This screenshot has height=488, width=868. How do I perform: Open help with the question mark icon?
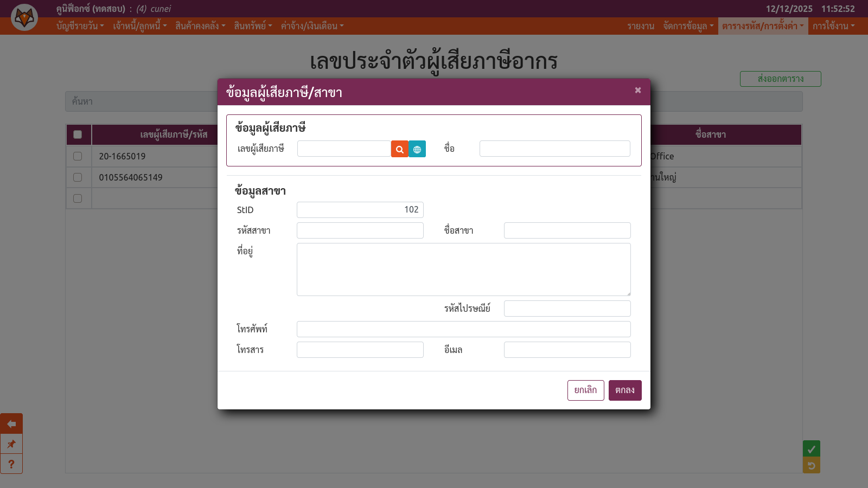(11, 464)
